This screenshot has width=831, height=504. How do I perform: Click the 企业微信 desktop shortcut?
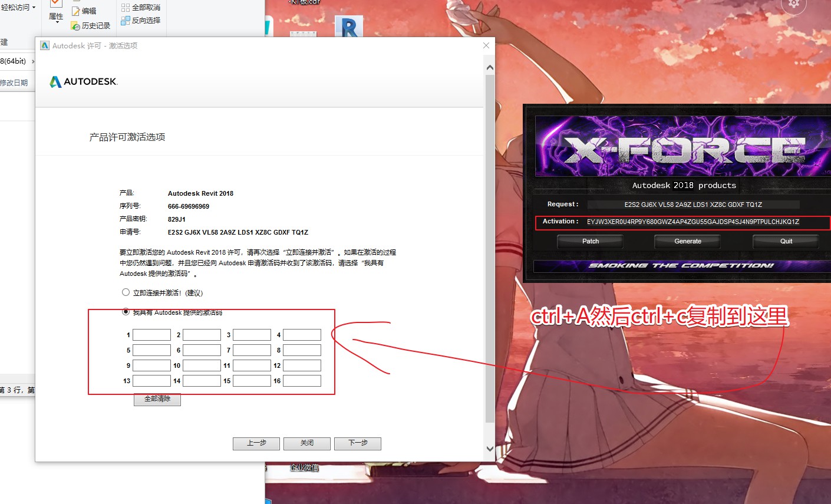tap(304, 467)
